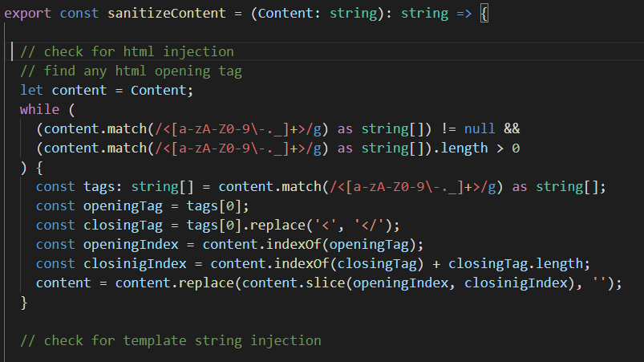Click the highlighted opening brace after the arrow

[x=484, y=14]
